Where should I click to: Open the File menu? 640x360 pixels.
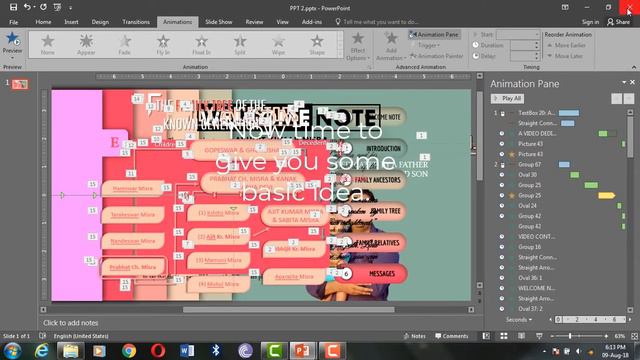click(x=13, y=22)
